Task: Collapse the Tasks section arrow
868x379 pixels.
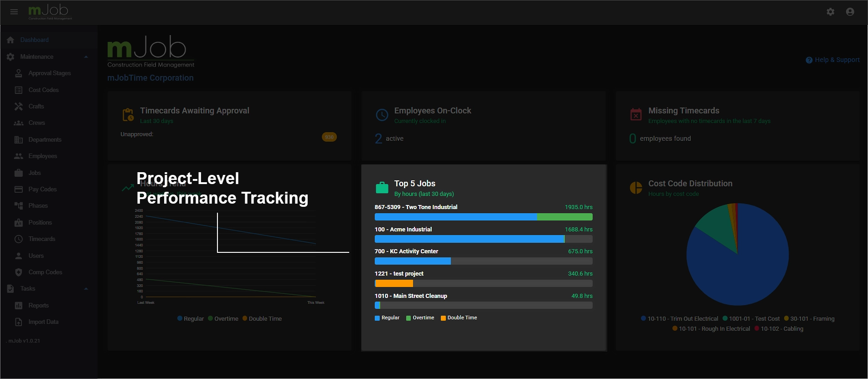Action: tap(86, 289)
